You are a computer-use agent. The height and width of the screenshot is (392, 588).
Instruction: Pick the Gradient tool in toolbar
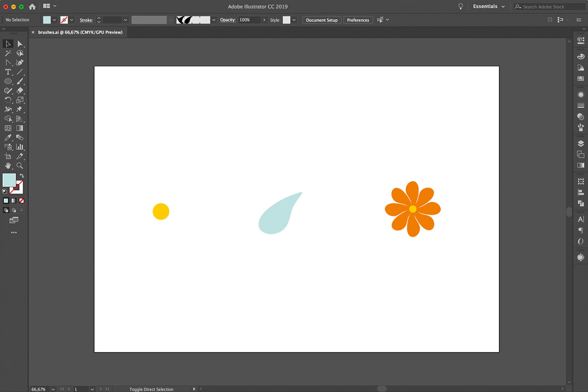(x=20, y=128)
